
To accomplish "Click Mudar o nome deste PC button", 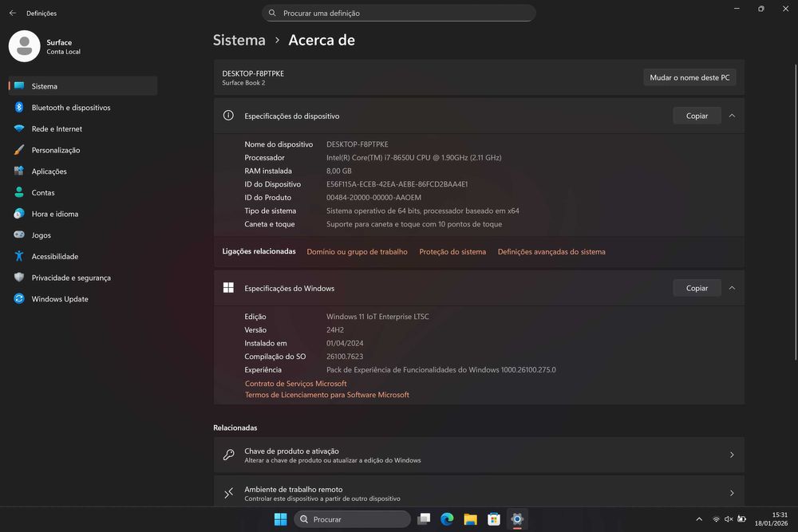I will pos(689,77).
